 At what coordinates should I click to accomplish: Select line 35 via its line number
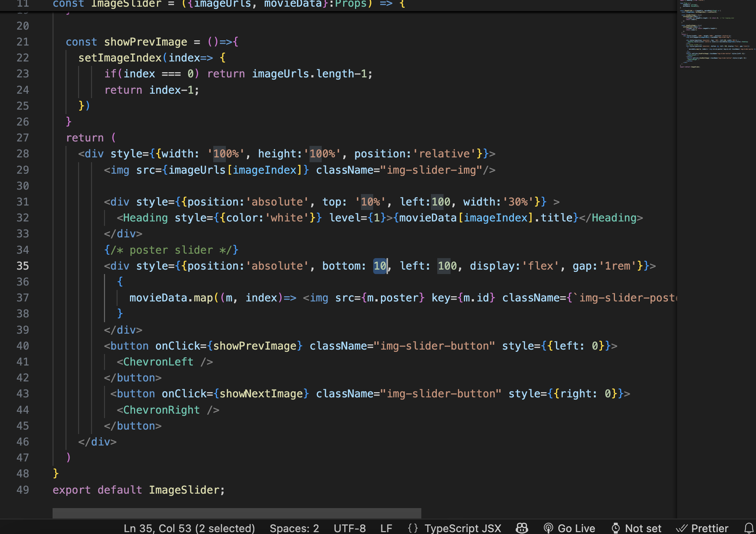[23, 266]
